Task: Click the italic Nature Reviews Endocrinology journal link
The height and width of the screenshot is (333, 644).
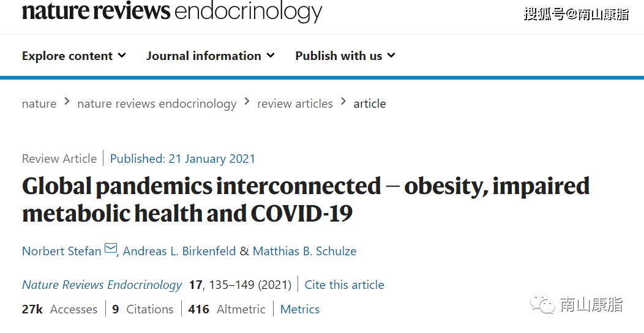Action: [102, 285]
